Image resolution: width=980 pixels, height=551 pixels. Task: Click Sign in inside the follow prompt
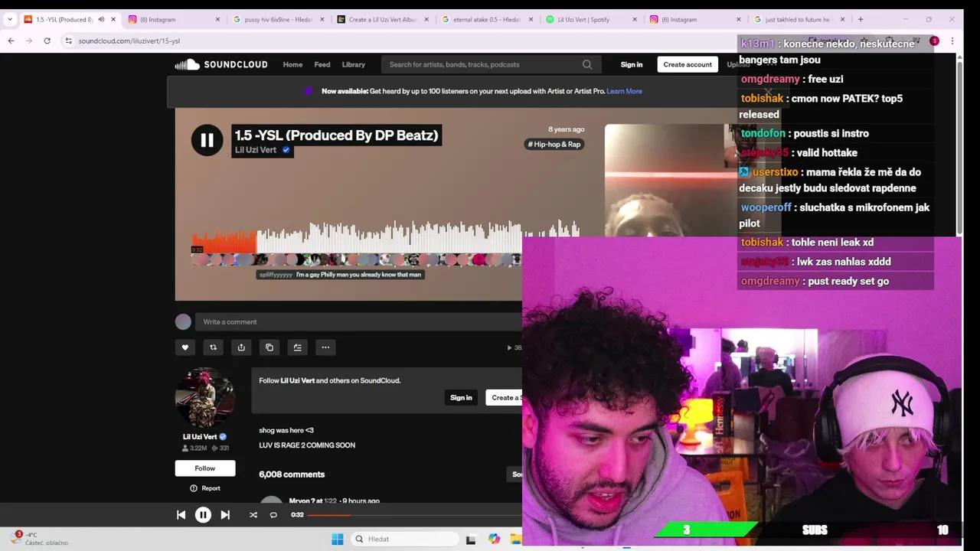[461, 398]
